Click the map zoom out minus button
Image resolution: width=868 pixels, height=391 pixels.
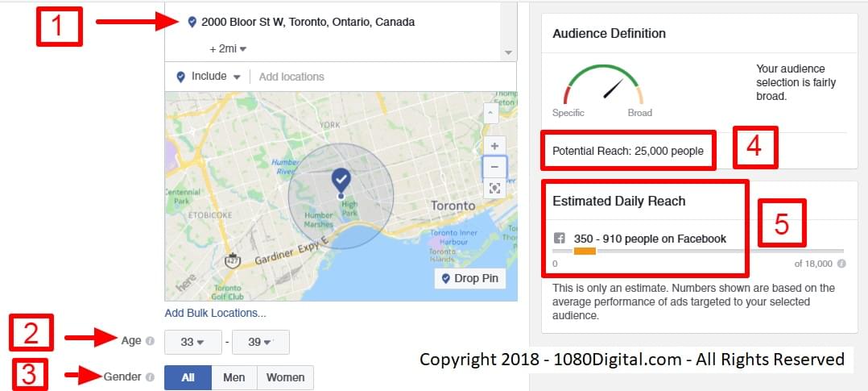(494, 167)
